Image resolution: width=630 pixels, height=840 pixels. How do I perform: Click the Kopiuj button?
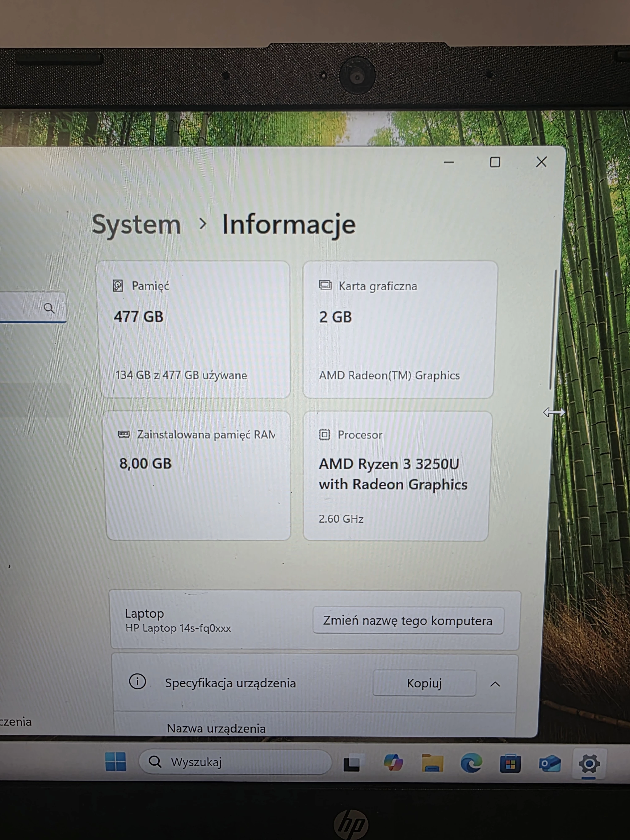(424, 683)
